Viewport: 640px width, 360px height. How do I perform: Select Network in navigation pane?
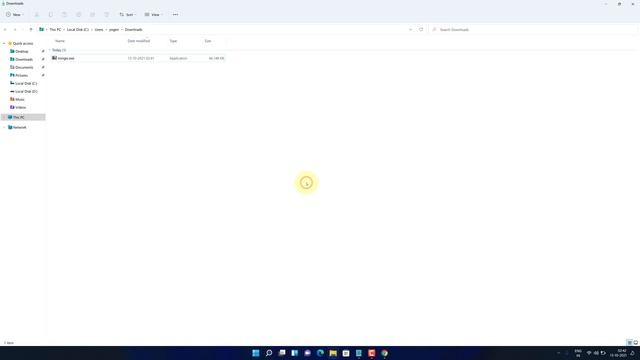coord(20,128)
